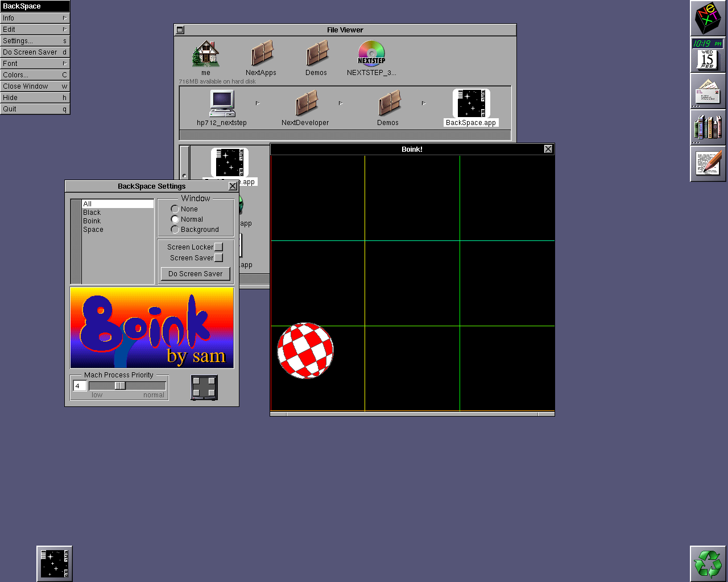Choose Quit from the BackSpace menu

[x=35, y=109]
